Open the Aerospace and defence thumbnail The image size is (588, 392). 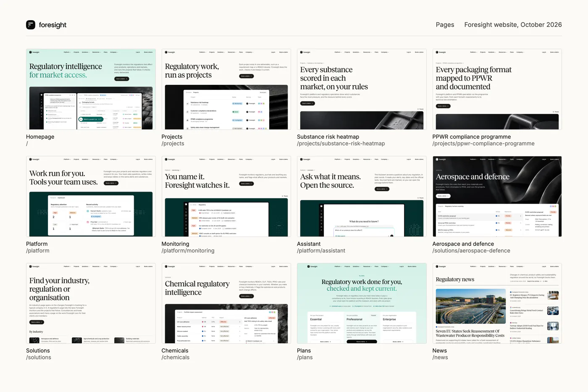point(497,196)
